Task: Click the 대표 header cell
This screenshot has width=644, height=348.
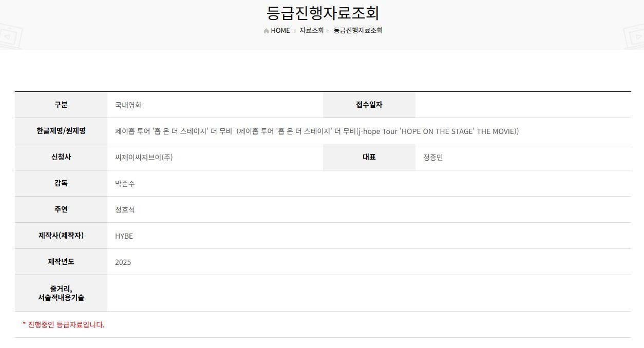Action: [x=369, y=157]
